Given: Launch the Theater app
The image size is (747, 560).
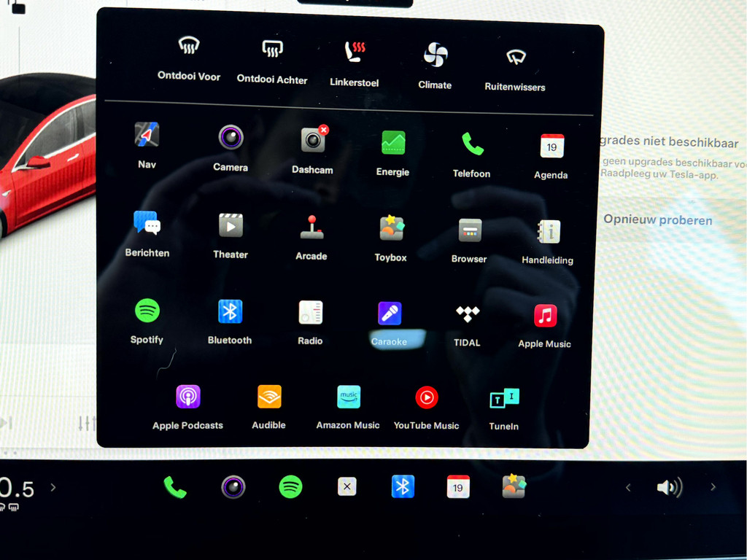Looking at the screenshot, I should point(231,225).
